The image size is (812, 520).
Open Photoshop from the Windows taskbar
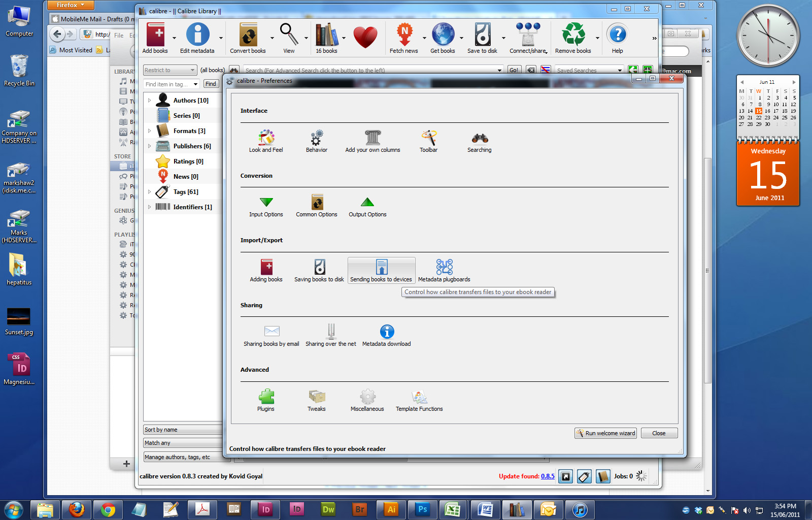pyautogui.click(x=422, y=509)
